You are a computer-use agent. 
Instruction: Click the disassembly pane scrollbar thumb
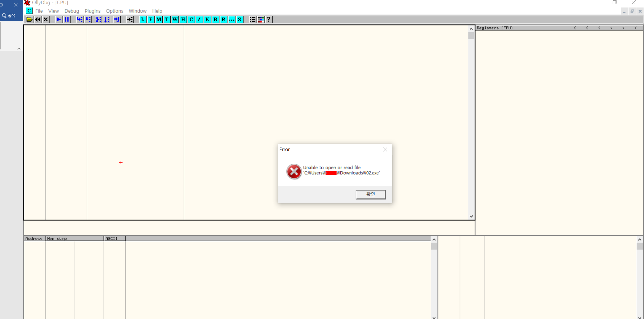[x=471, y=36]
